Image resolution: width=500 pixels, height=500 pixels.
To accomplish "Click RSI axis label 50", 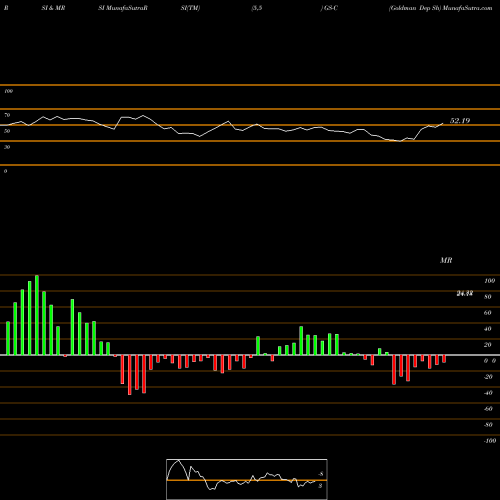I will coord(7,131).
